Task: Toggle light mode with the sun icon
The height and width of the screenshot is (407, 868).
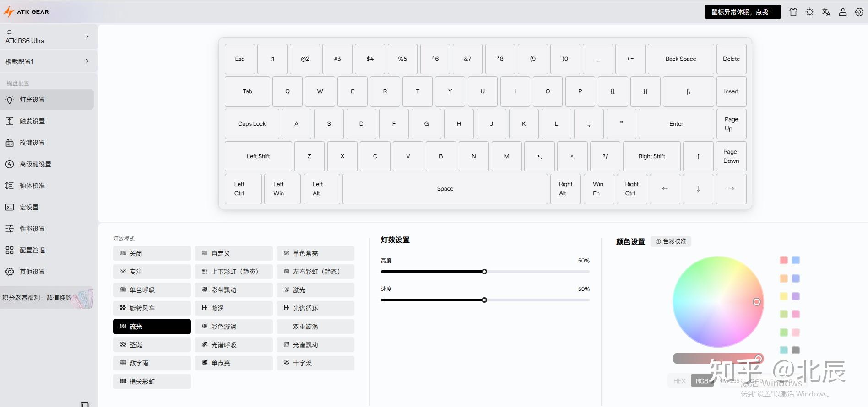Action: pyautogui.click(x=810, y=12)
